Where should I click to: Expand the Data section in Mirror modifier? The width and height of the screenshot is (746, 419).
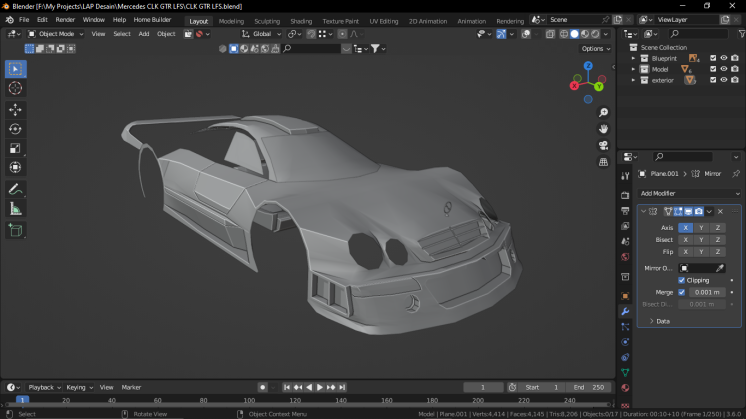[x=661, y=321]
